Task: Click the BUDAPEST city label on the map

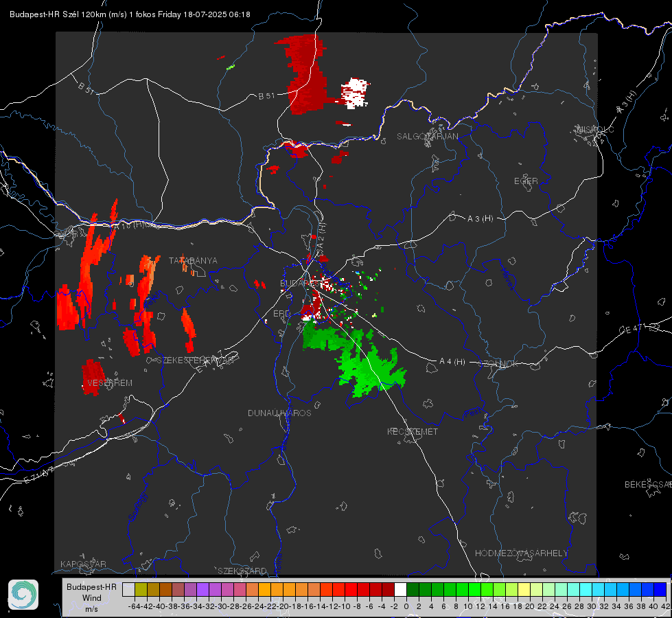Action: coord(300,283)
